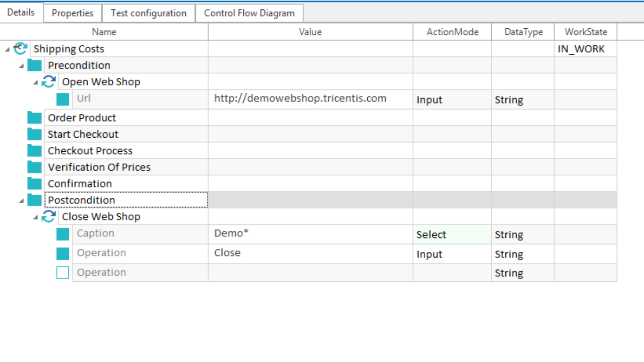Viewport: 644px width, 362px height.
Task: Collapse the Precondition folder arrow
Action: click(22, 66)
